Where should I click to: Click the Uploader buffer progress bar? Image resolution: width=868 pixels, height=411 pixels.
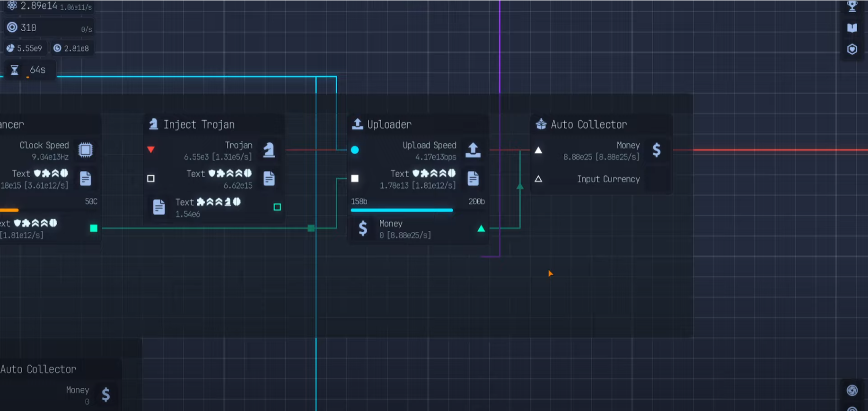coord(402,210)
